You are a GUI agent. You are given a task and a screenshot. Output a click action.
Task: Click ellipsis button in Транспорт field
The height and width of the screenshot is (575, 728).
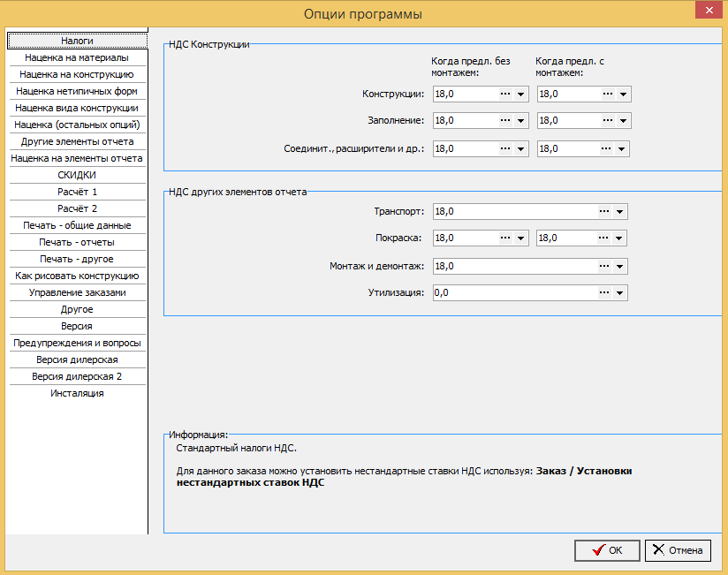(x=603, y=212)
